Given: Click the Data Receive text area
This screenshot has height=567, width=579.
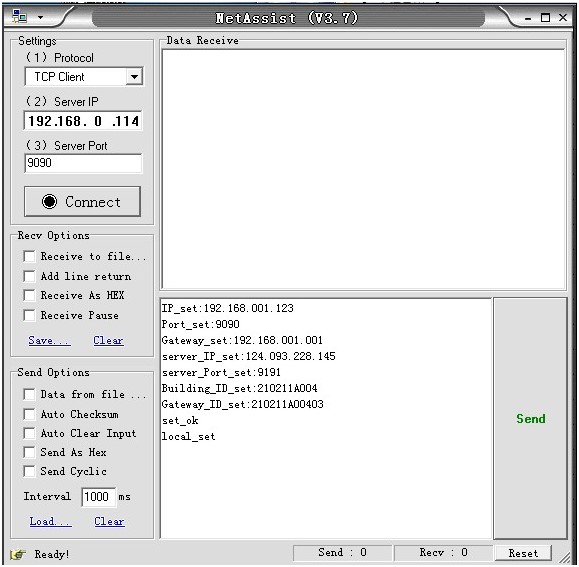Looking at the screenshot, I should 363,169.
